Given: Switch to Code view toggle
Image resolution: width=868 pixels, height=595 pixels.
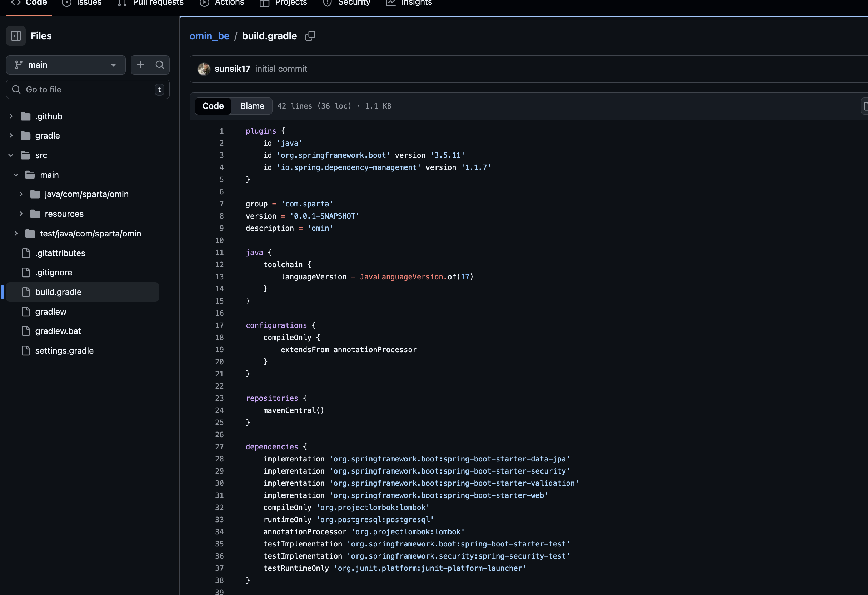Looking at the screenshot, I should coord(213,106).
